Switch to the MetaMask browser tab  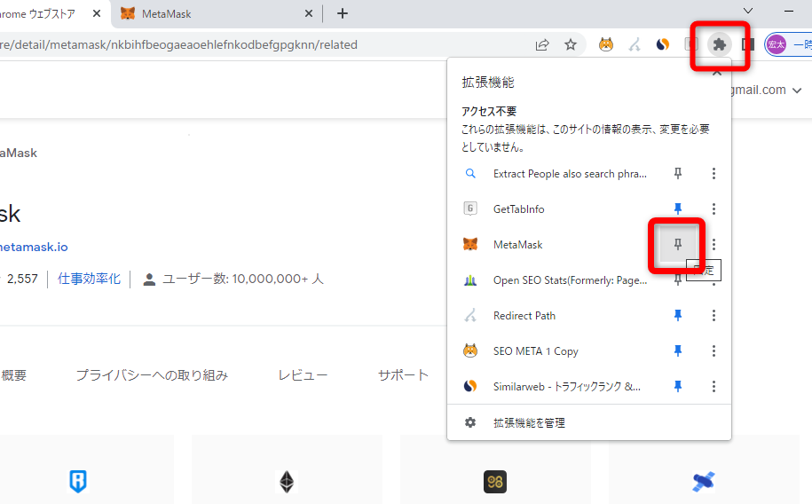point(216,14)
